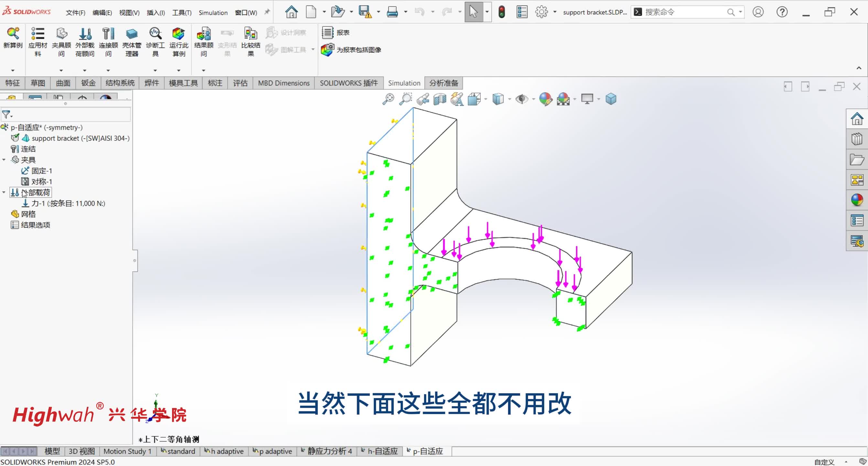The height and width of the screenshot is (466, 868).
Task: Open Shell Manager (壳体管理器) icon
Action: pos(131,34)
